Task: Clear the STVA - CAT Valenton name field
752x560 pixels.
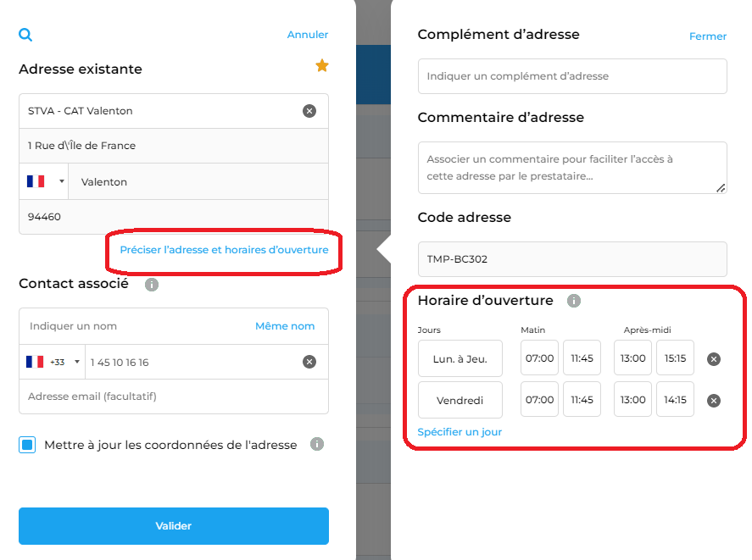Action: [309, 111]
